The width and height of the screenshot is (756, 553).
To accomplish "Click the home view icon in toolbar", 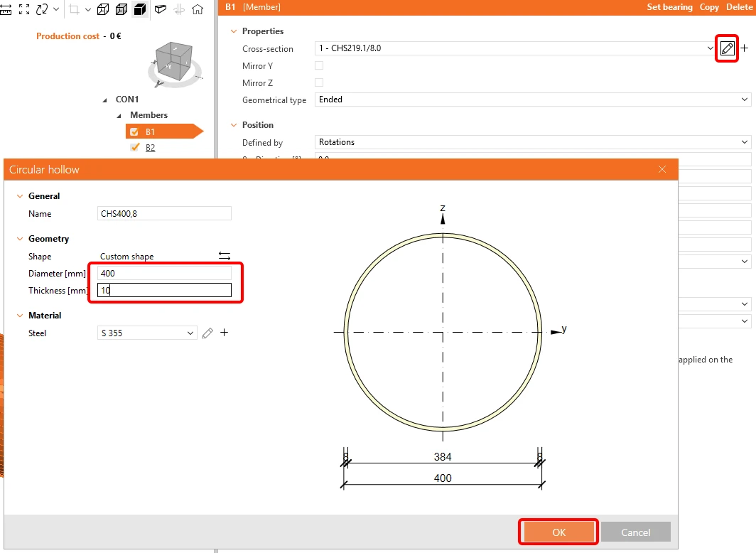I will tap(198, 9).
